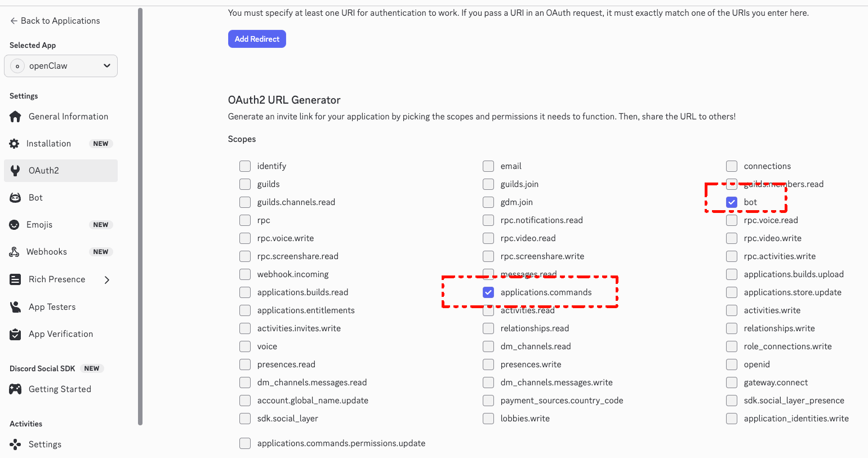Image resolution: width=868 pixels, height=458 pixels.
Task: Check the webhook.incoming scope
Action: [245, 274]
